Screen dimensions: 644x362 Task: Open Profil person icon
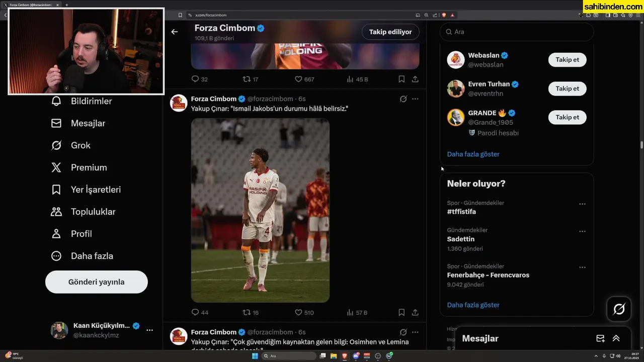tap(56, 234)
